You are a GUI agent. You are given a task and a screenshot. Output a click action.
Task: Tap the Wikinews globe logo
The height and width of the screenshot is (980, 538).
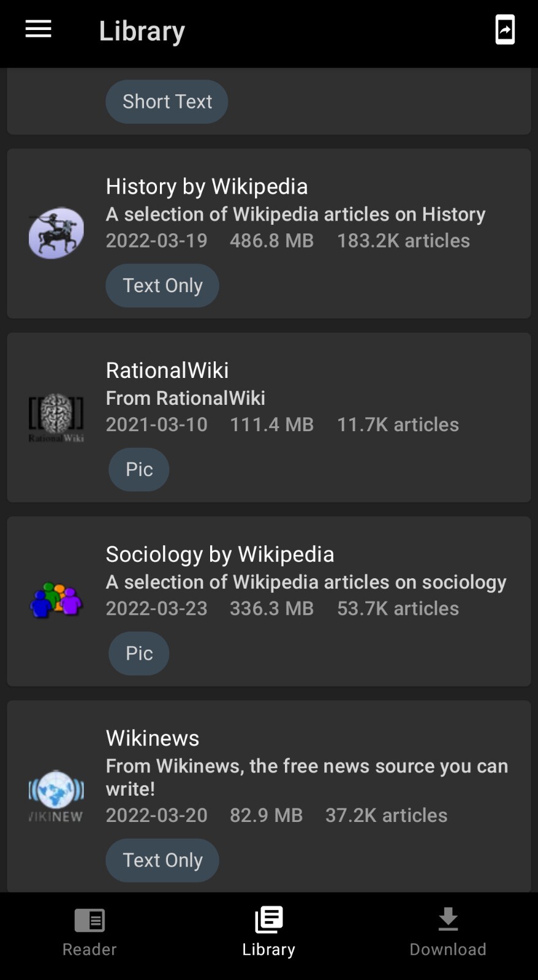coord(56,795)
